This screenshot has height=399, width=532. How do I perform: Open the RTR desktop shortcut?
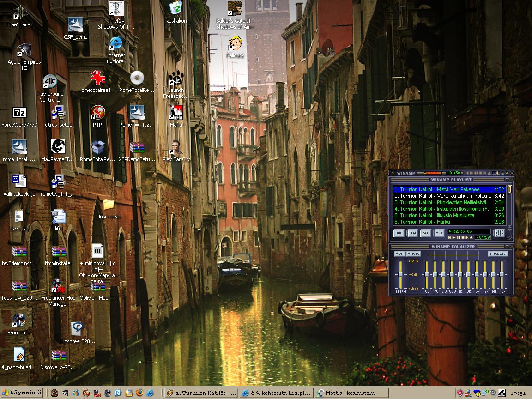pos(97,116)
